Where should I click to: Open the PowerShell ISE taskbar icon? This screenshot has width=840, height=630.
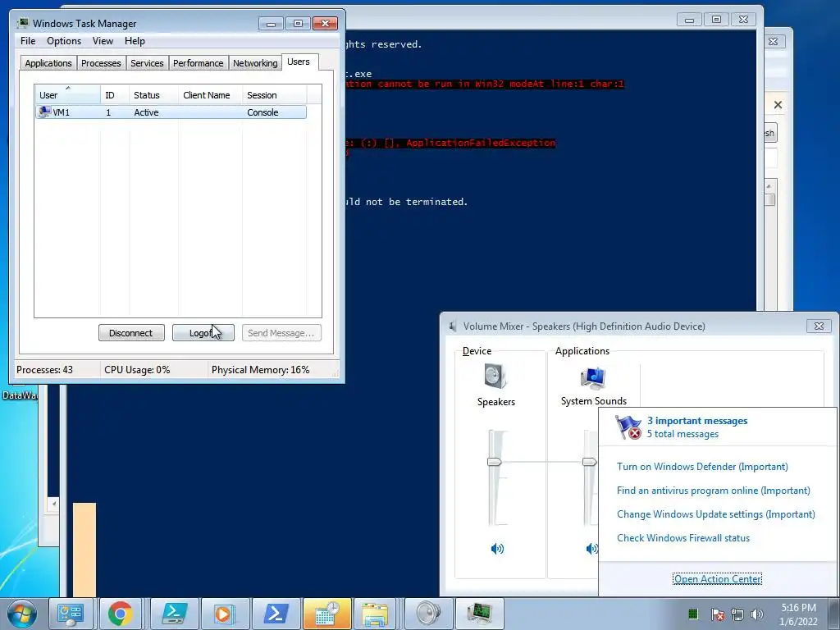point(175,614)
